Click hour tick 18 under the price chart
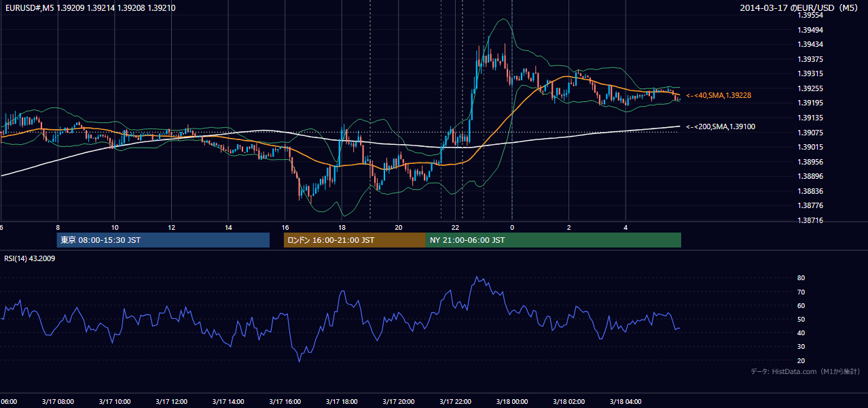868x408 pixels. click(342, 228)
